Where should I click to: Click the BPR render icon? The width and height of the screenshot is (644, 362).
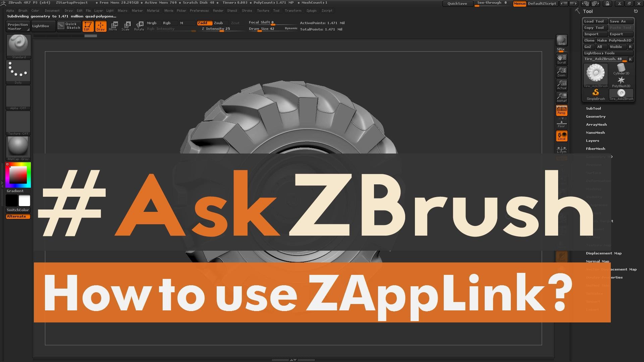pyautogui.click(x=561, y=40)
